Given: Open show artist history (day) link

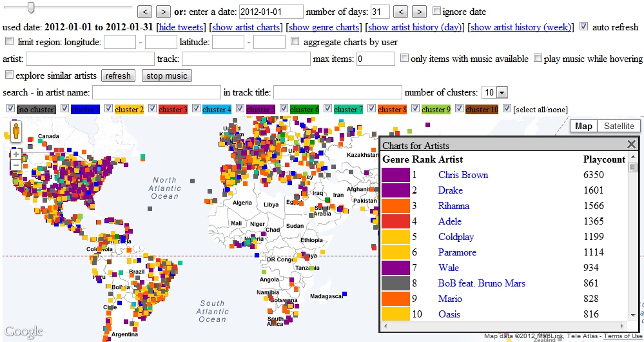Looking at the screenshot, I should [x=415, y=28].
